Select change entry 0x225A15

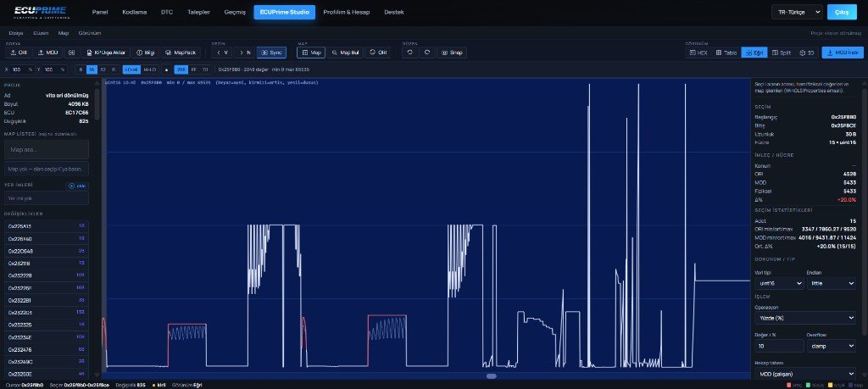coord(47,226)
